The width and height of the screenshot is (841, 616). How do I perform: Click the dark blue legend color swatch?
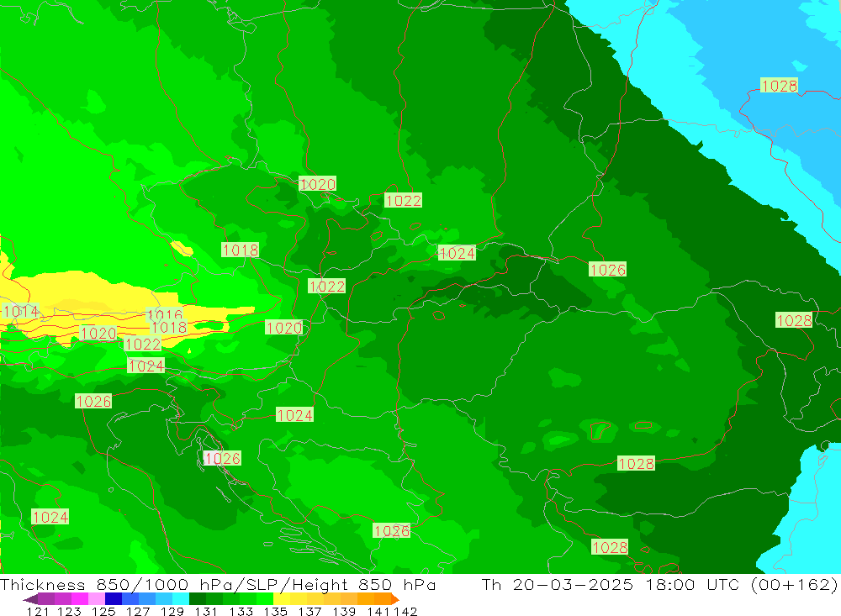[114, 599]
